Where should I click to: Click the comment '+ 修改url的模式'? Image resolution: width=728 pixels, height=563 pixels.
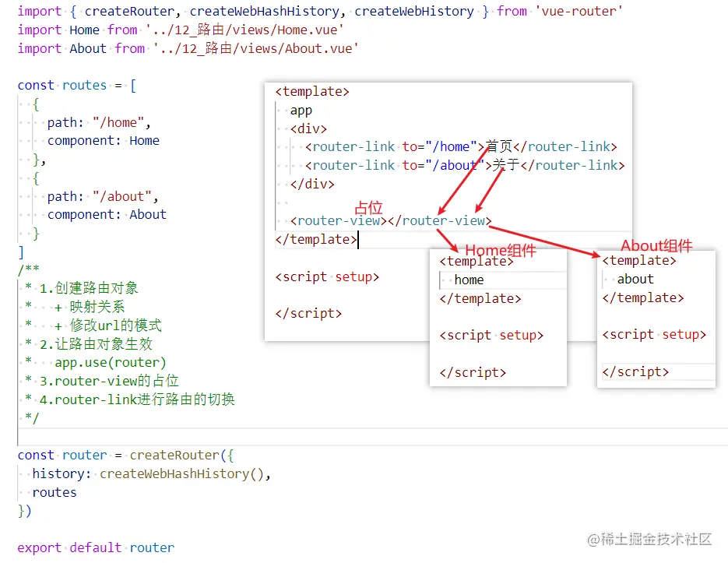click(108, 325)
